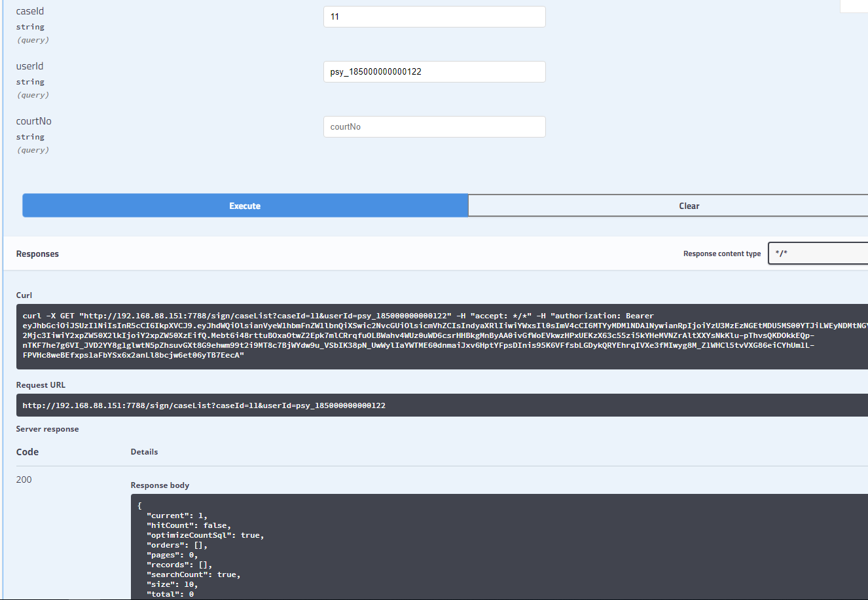The image size is (868, 600).
Task: Click the empty courtNo input field
Action: pos(434,127)
